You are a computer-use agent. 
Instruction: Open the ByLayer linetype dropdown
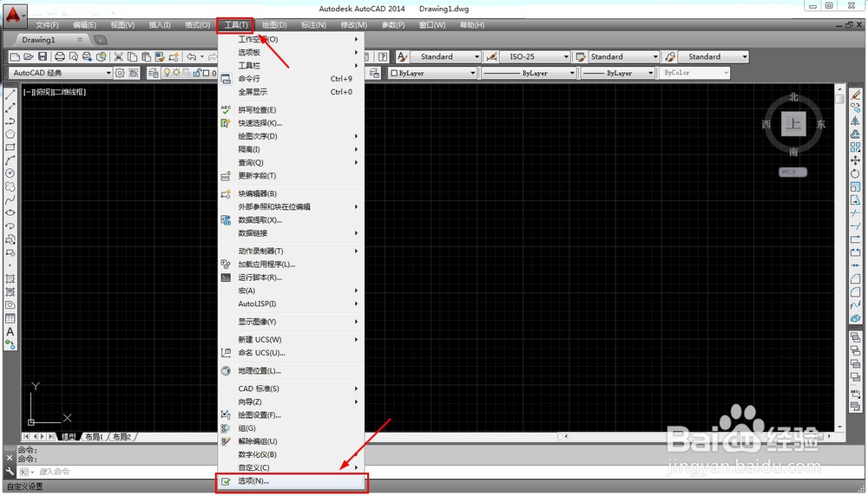(529, 73)
